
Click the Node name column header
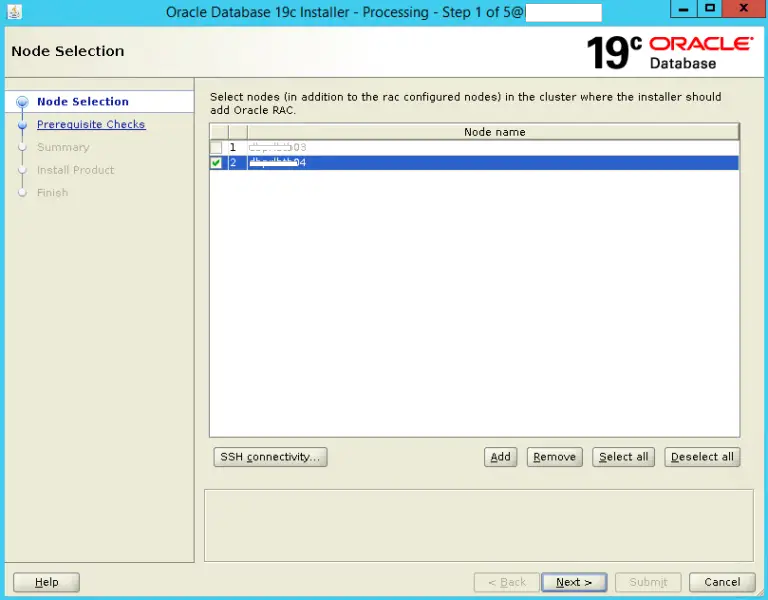point(494,132)
